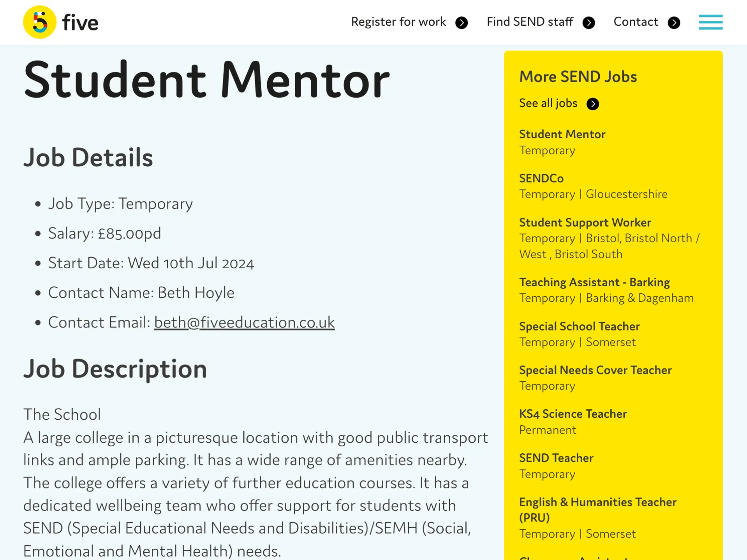This screenshot has width=747, height=560.
Task: Select the Student Support Worker listing
Action: click(x=585, y=222)
